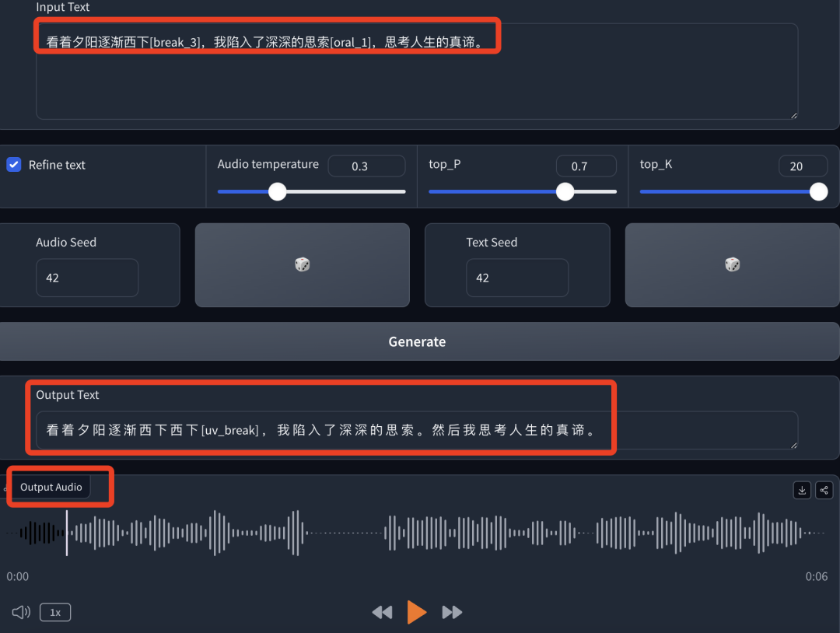The width and height of the screenshot is (840, 633).
Task: Click the 0:00 current time text
Action: pyautogui.click(x=18, y=576)
